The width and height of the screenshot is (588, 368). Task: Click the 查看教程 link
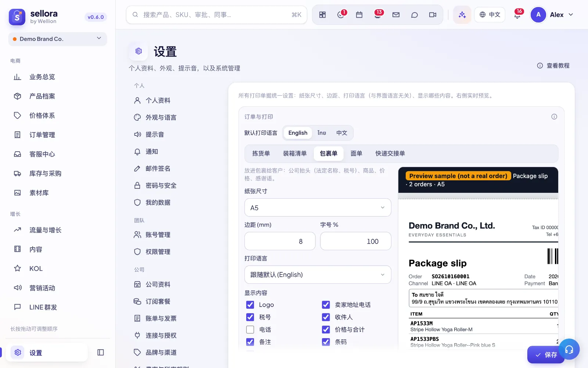point(553,66)
